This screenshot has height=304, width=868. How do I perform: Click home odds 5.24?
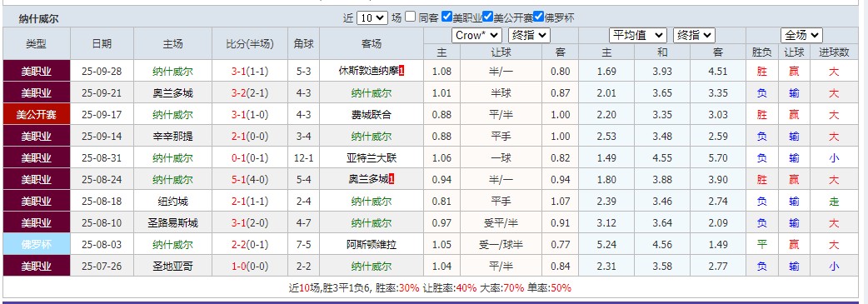coord(607,244)
